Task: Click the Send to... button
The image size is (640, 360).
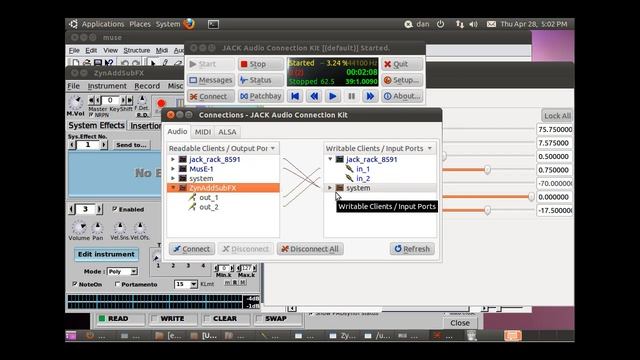Action: pyautogui.click(x=131, y=145)
